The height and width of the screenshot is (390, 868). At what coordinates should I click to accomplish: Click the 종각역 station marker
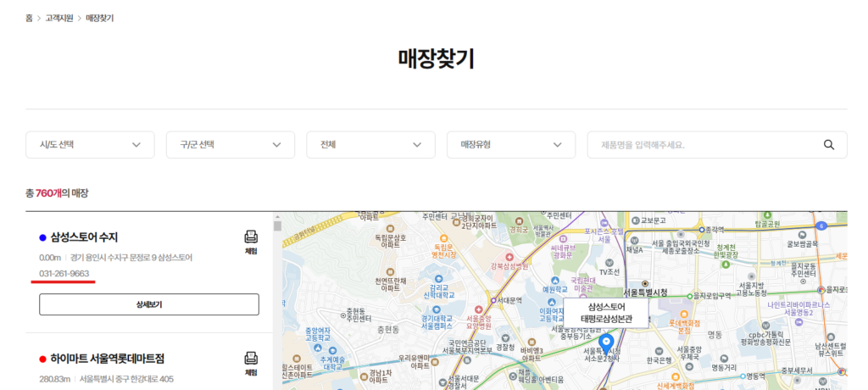(701, 229)
